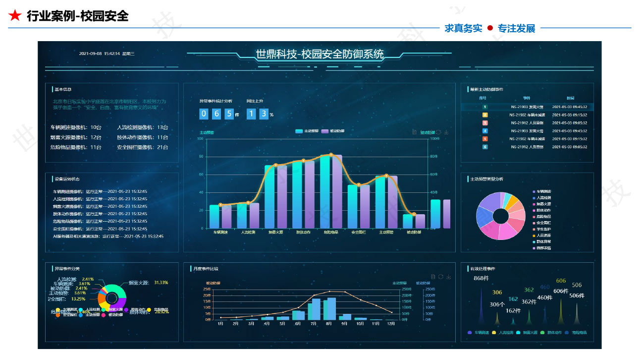Viewport: 644px width, 352px height.
Task: Click the download icon above main bar chart
Action: click(446, 132)
